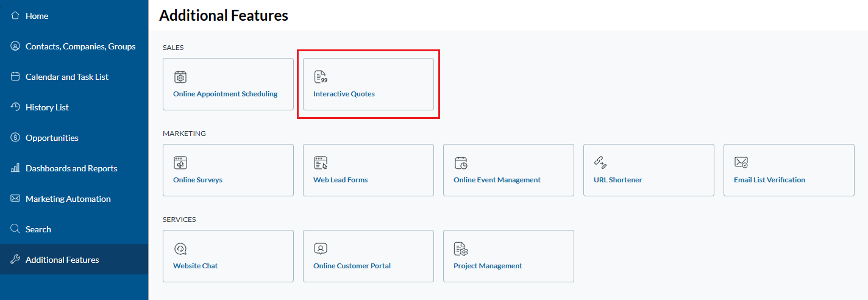Image resolution: width=868 pixels, height=300 pixels.
Task: Click the Project Management document-gear icon
Action: (461, 249)
